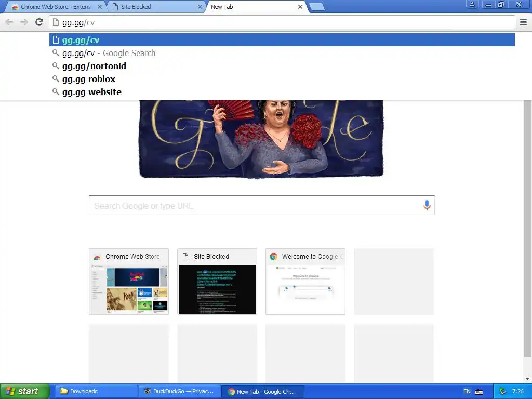The image size is (532, 399).
Task: Click the New Tab - Google Chrome taskbar button
Action: [262, 392]
